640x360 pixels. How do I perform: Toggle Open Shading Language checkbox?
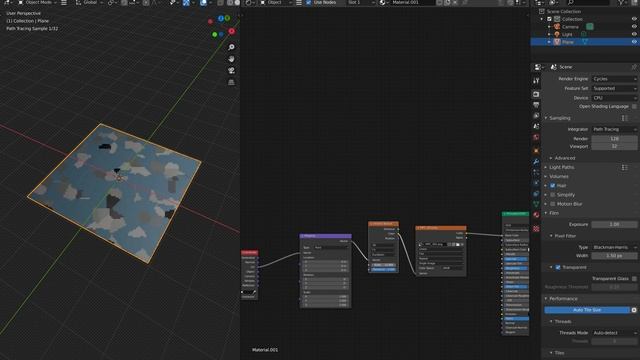634,107
